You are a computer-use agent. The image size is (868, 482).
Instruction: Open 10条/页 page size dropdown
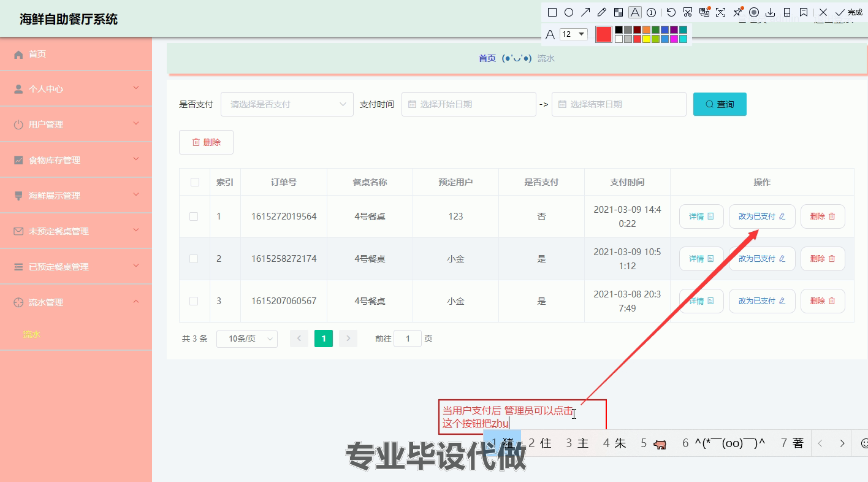click(247, 339)
